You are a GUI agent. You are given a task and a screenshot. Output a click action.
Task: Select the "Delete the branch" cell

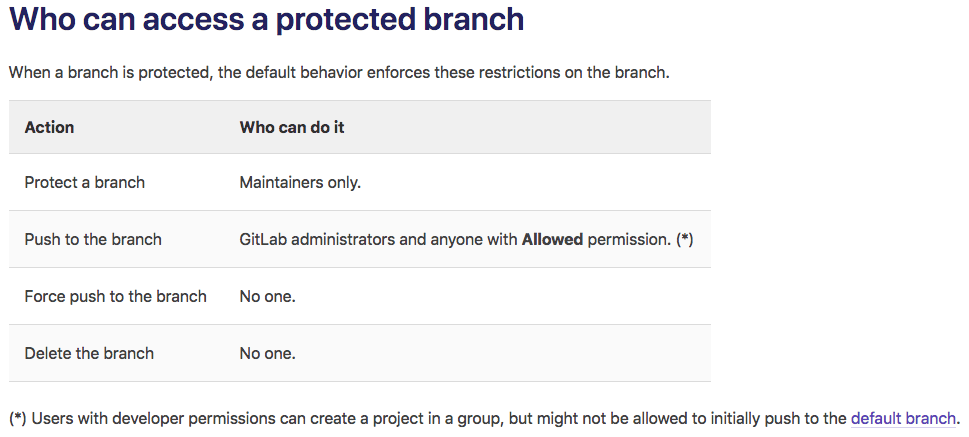(x=89, y=353)
